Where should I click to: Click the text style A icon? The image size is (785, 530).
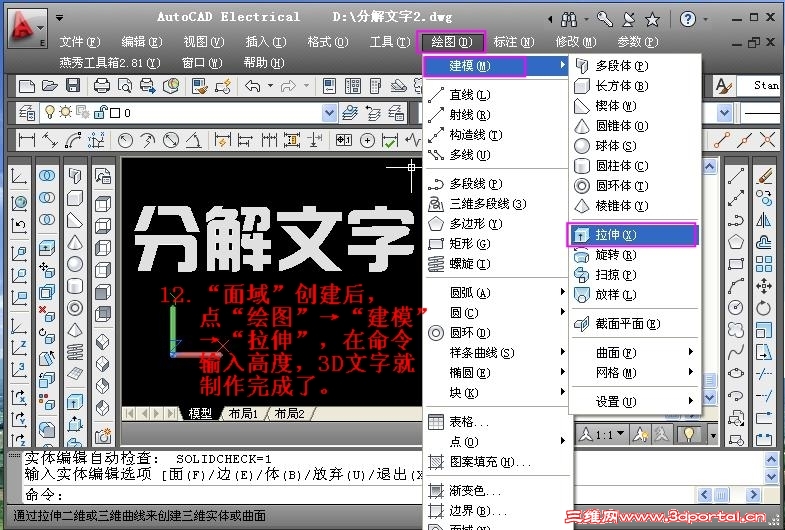[722, 86]
